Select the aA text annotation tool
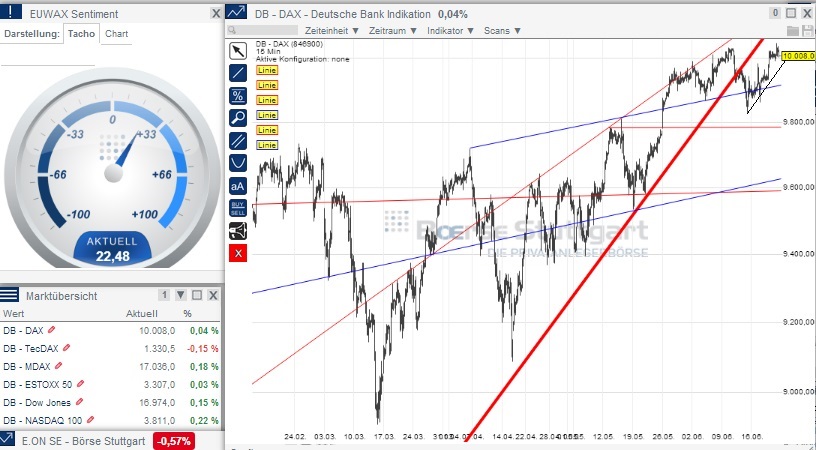Screen dimensions: 816x450 pyautogui.click(x=238, y=186)
